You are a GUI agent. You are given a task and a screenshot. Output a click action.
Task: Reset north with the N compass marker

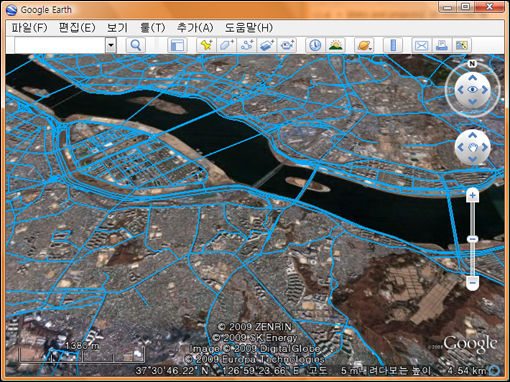(x=472, y=63)
